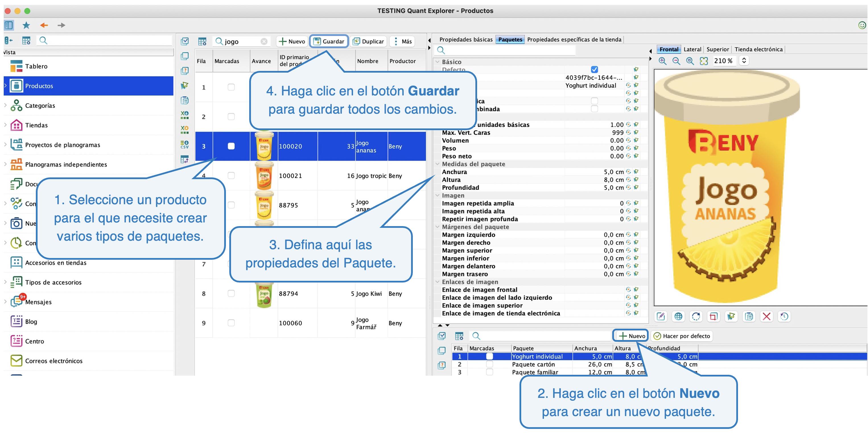Switch to Propiedades específicas de la tienda tab
868x438 pixels.
coord(574,40)
